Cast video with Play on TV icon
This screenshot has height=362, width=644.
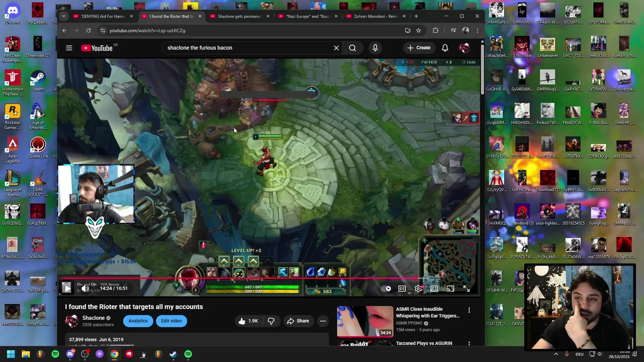(x=450, y=289)
